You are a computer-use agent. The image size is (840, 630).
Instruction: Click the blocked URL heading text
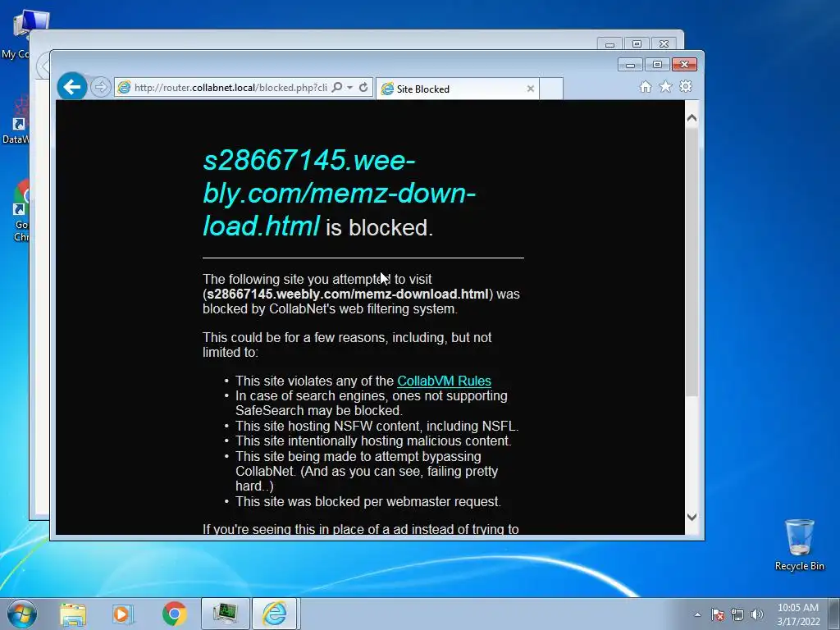pyautogui.click(x=339, y=193)
